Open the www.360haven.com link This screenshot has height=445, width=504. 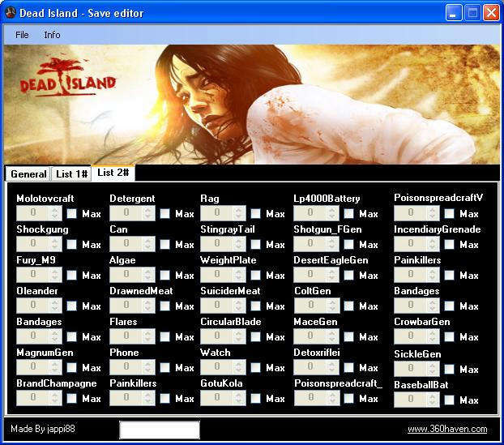(x=447, y=429)
